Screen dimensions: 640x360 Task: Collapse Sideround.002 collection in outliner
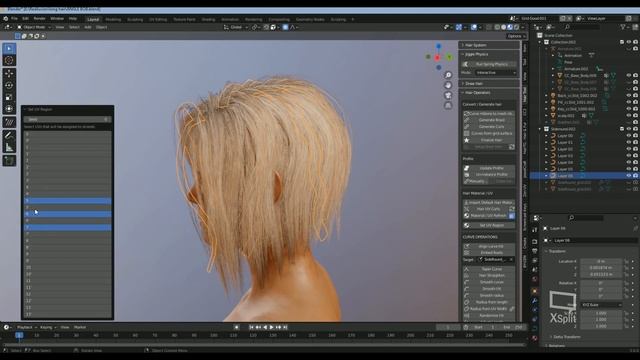point(540,129)
